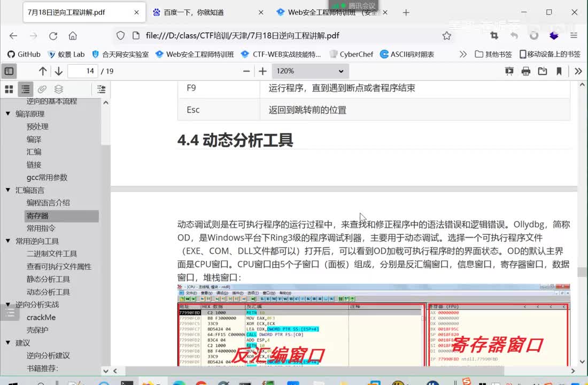Open 查看可执行文件属性 outline entry
This screenshot has height=385, width=588.
59,266
